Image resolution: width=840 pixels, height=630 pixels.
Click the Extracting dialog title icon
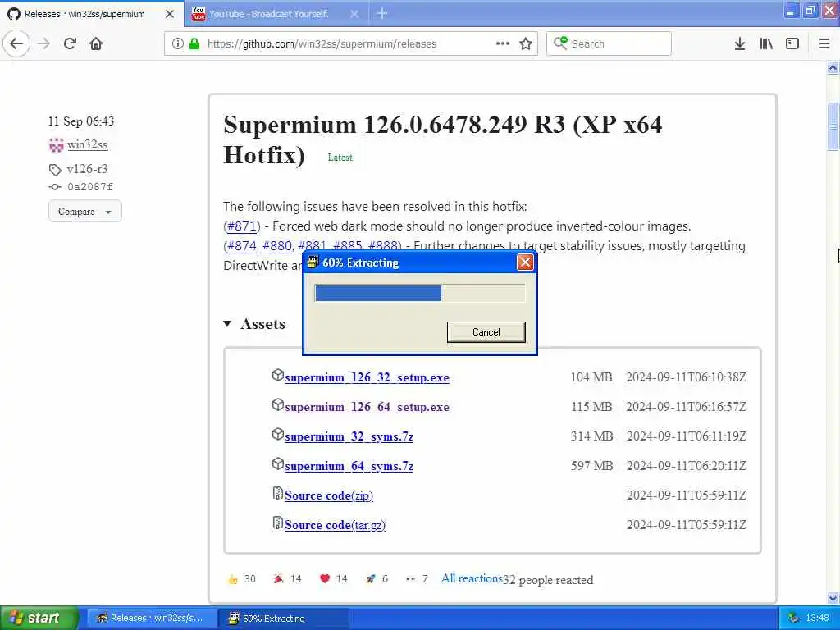pyautogui.click(x=313, y=262)
